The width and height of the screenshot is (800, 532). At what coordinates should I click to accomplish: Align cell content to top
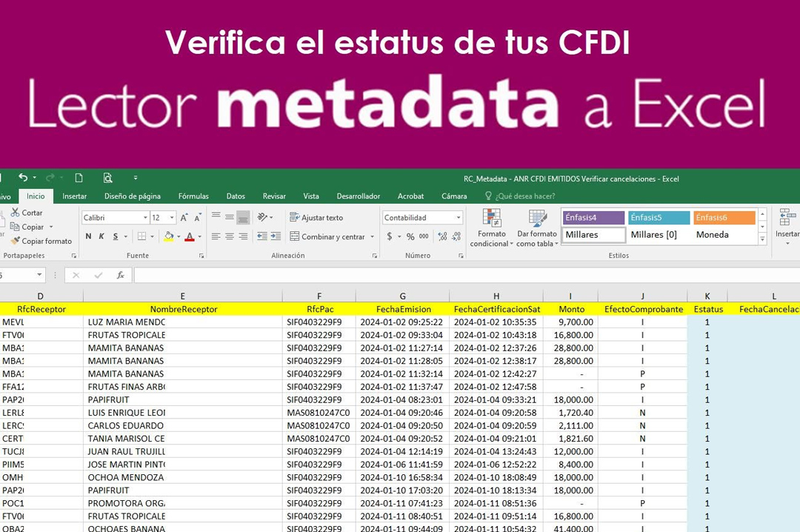pos(216,217)
